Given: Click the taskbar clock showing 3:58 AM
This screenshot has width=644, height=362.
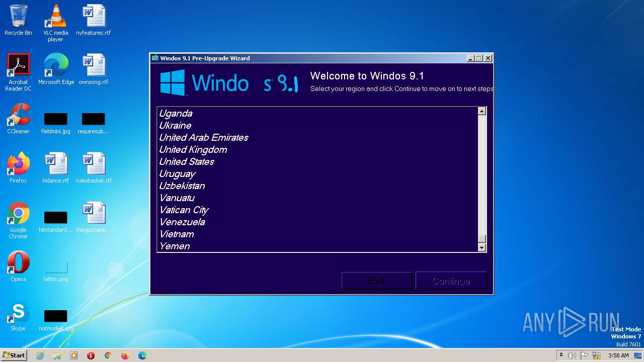Looking at the screenshot, I should coord(618,355).
